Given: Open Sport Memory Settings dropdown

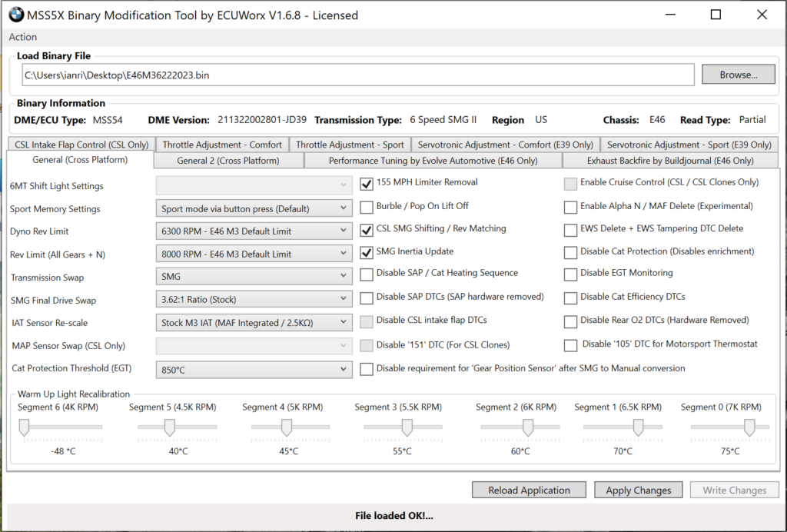Looking at the screenshot, I should (x=254, y=208).
